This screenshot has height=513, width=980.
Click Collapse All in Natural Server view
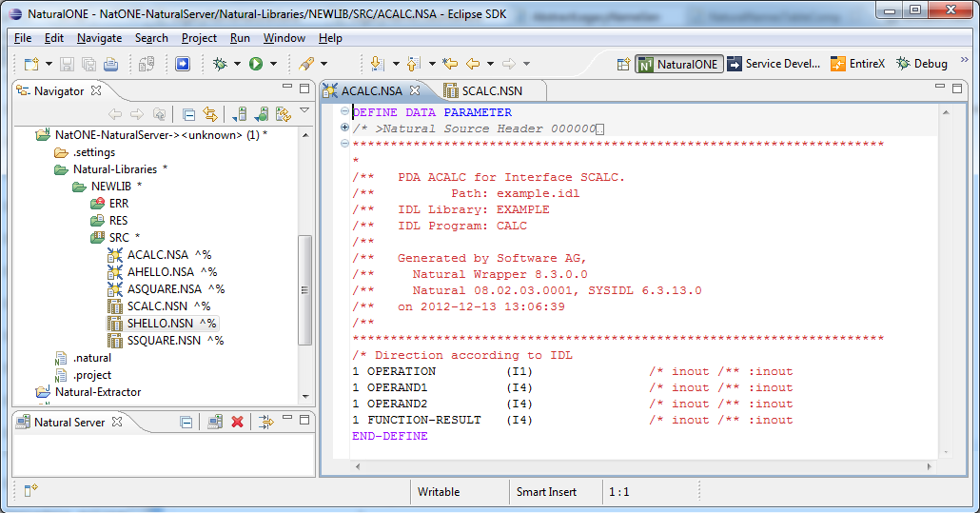186,423
